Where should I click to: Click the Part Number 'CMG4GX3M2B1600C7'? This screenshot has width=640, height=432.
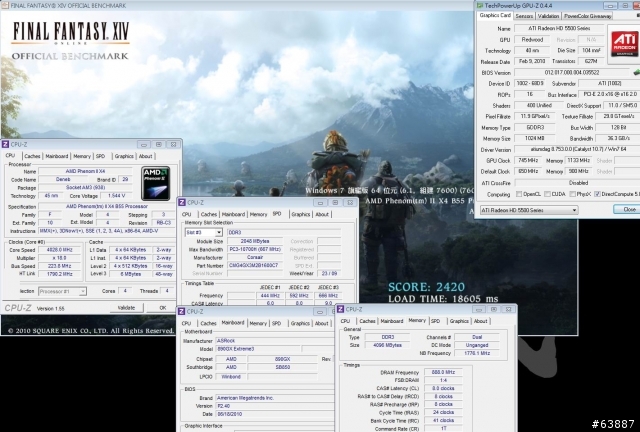[x=255, y=265]
